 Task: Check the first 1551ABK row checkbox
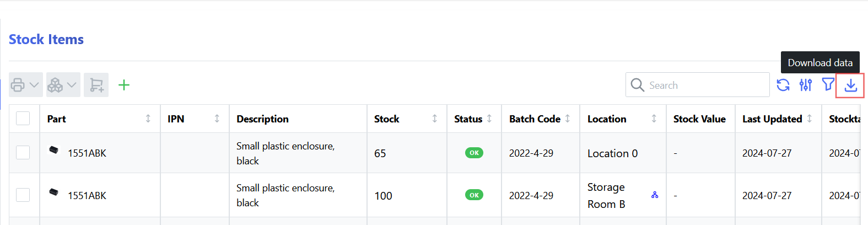coord(23,153)
